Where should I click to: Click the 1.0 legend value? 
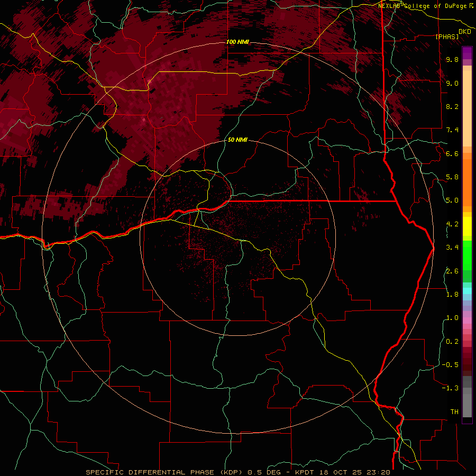pos(452,318)
